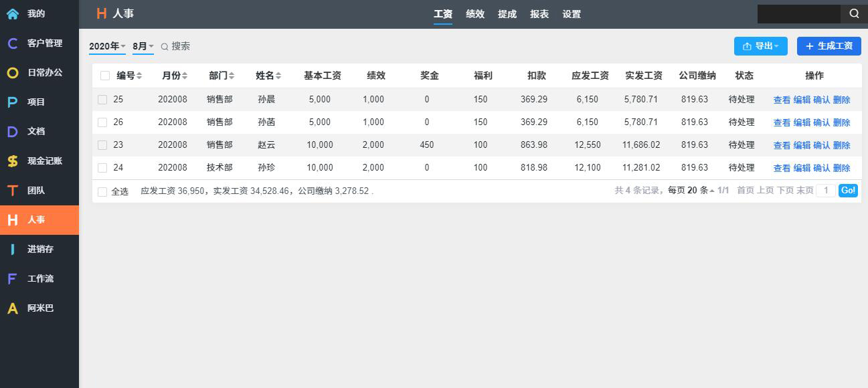
Task: Open the 8月 month dropdown
Action: [x=143, y=46]
